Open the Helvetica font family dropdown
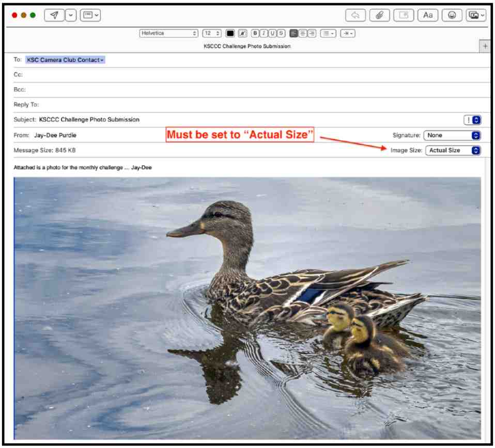Viewport: 495px width, 448px height. (168, 34)
